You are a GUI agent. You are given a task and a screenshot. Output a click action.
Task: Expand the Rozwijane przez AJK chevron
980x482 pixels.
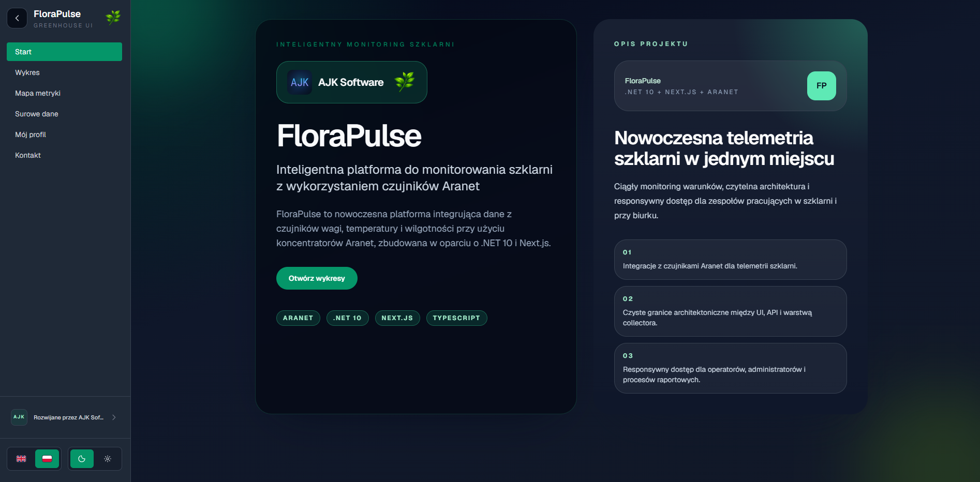click(114, 417)
